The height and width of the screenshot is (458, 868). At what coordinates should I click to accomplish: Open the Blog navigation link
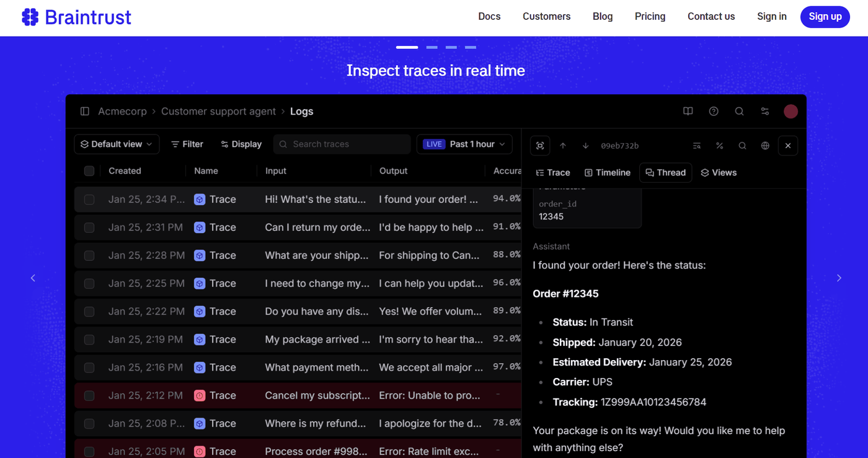(603, 17)
